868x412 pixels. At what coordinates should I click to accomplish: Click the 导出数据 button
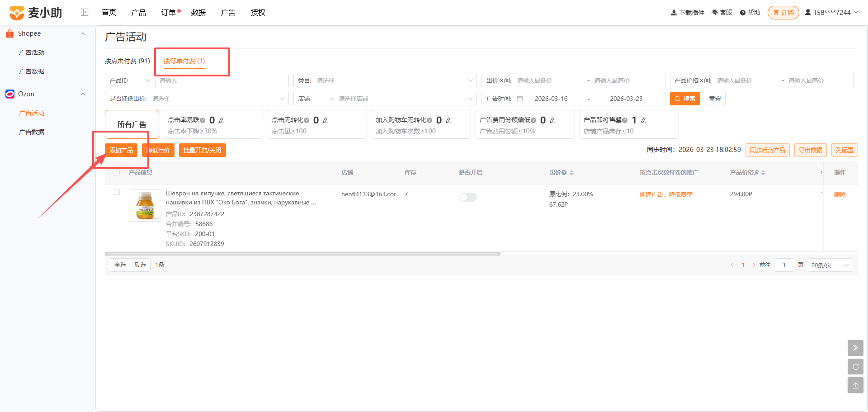[x=811, y=150]
